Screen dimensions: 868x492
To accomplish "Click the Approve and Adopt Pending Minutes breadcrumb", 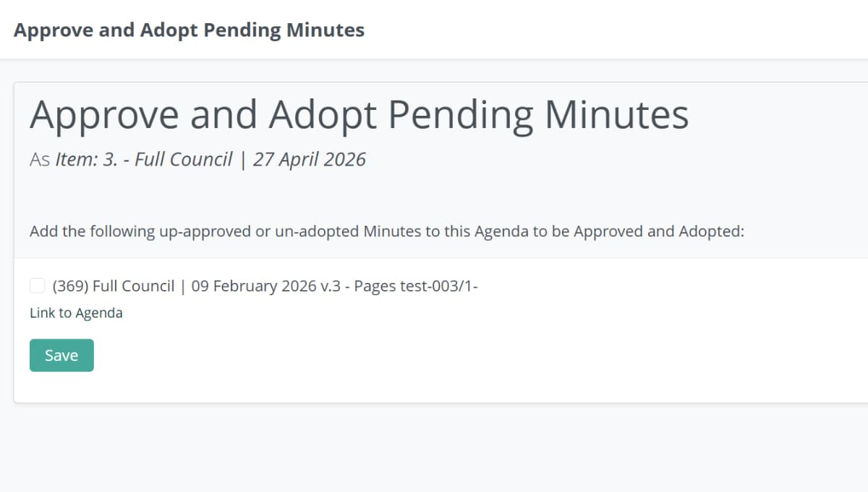I will pyautogui.click(x=190, y=30).
